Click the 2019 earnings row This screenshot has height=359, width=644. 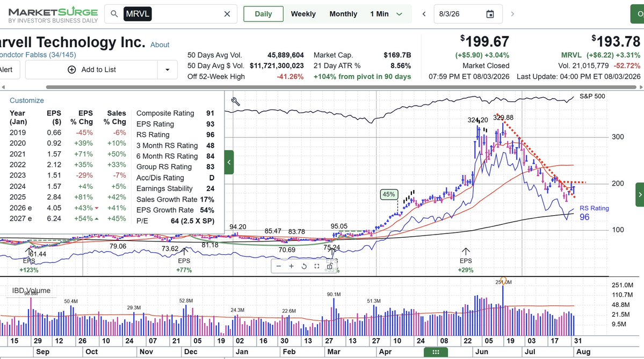click(x=68, y=133)
